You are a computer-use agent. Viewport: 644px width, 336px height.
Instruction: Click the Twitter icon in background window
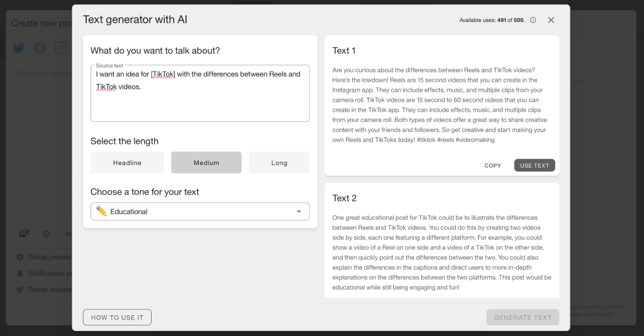point(19,48)
